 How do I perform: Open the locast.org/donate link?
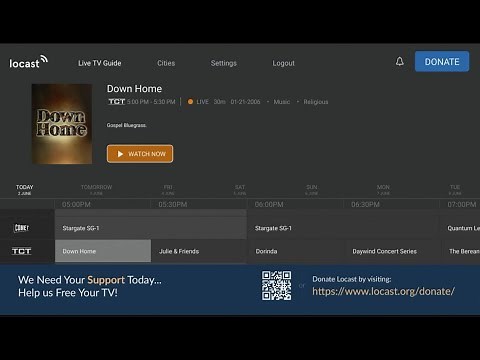[383, 291]
